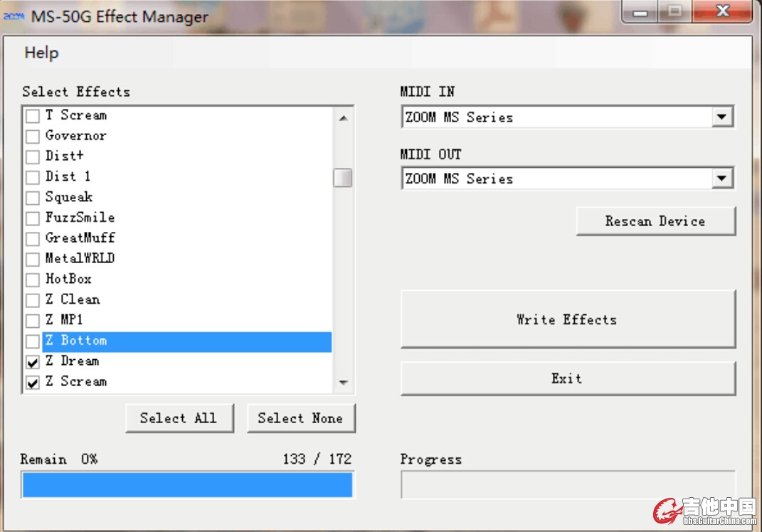762x532 pixels.
Task: Open the MIDI OUT dropdown arrow
Action: click(x=721, y=179)
